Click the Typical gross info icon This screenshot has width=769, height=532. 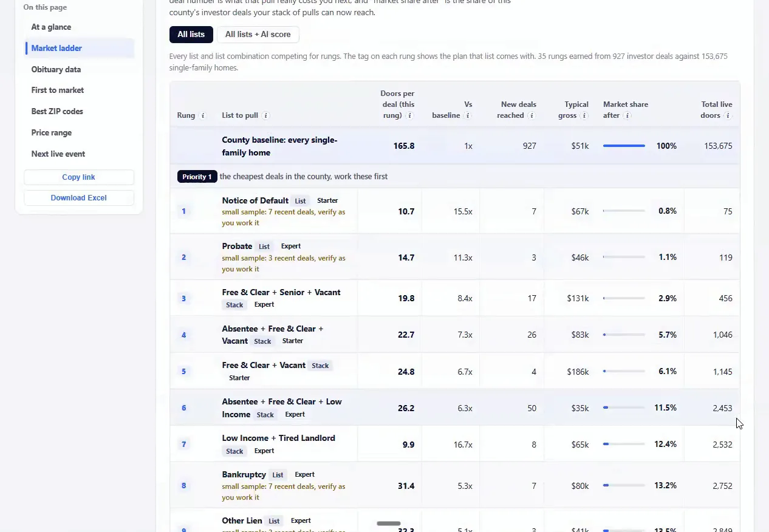[584, 115]
